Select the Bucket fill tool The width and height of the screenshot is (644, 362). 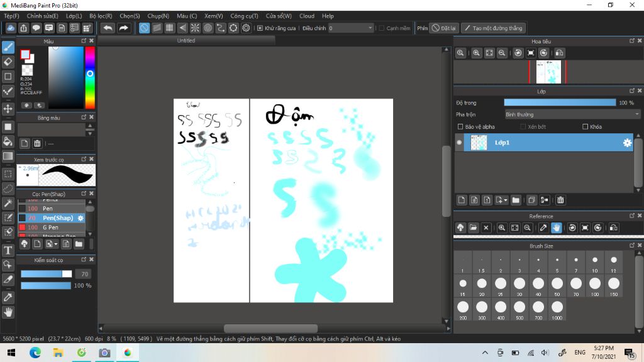[x=8, y=141]
